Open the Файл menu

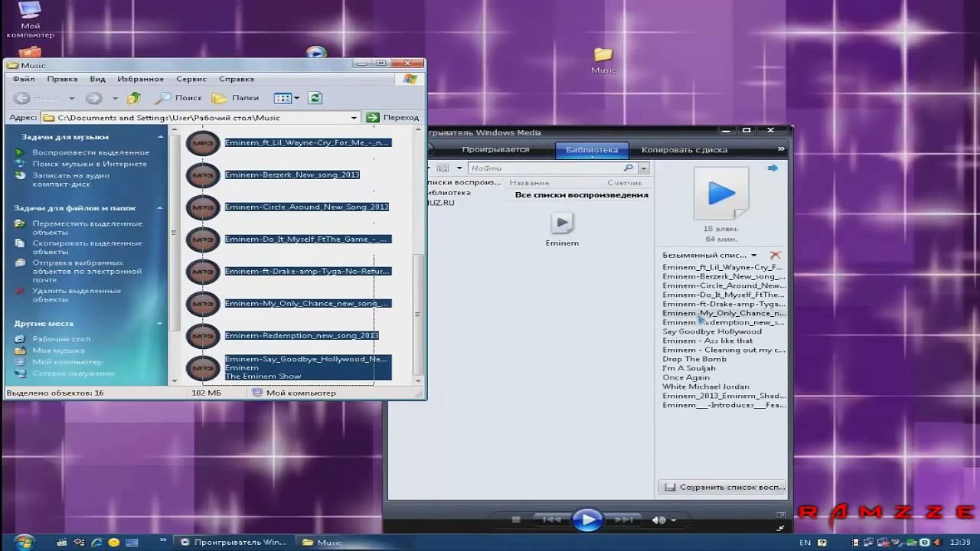pyautogui.click(x=24, y=79)
